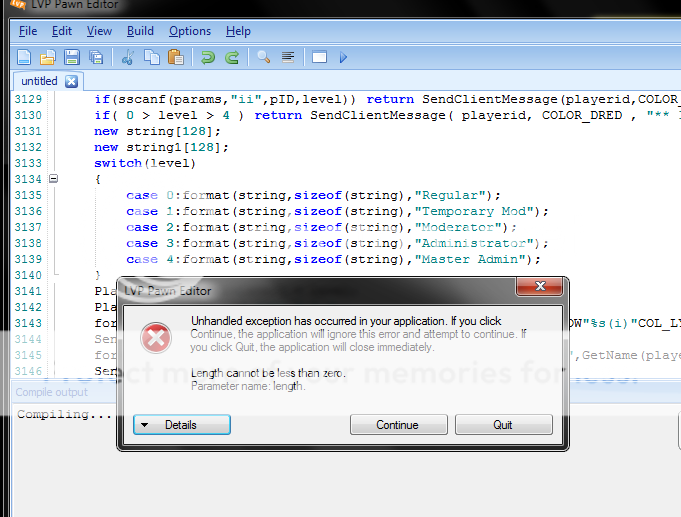Click Quit in the exception dialog
This screenshot has height=517, width=681.
tap(503, 425)
